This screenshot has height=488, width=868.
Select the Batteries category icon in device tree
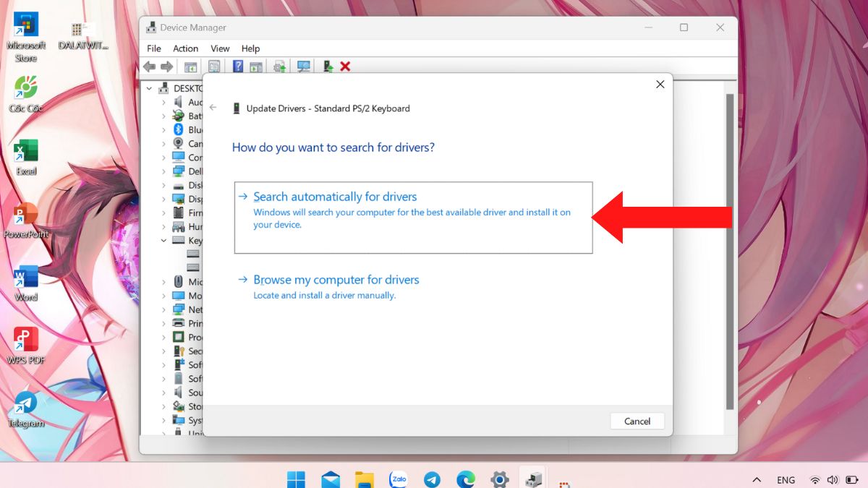[x=179, y=116]
